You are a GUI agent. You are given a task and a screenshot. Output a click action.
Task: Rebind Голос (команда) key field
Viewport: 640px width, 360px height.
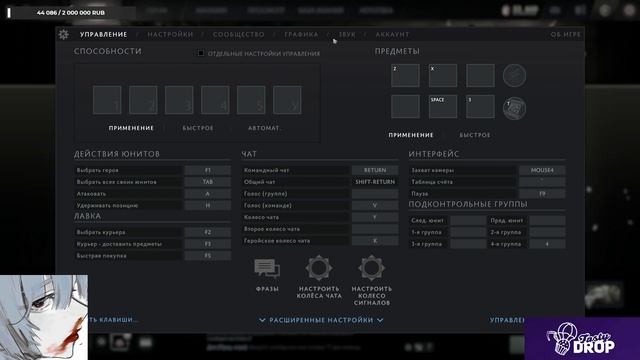point(375,206)
